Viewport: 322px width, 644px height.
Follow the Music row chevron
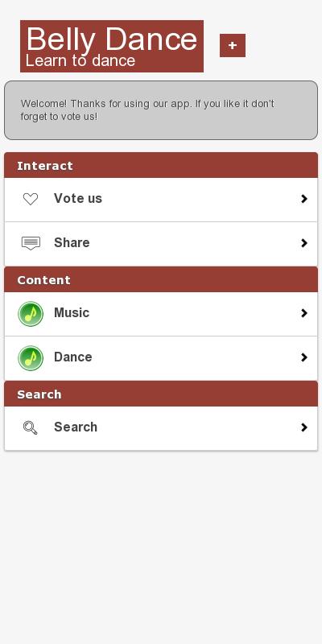tap(304, 313)
